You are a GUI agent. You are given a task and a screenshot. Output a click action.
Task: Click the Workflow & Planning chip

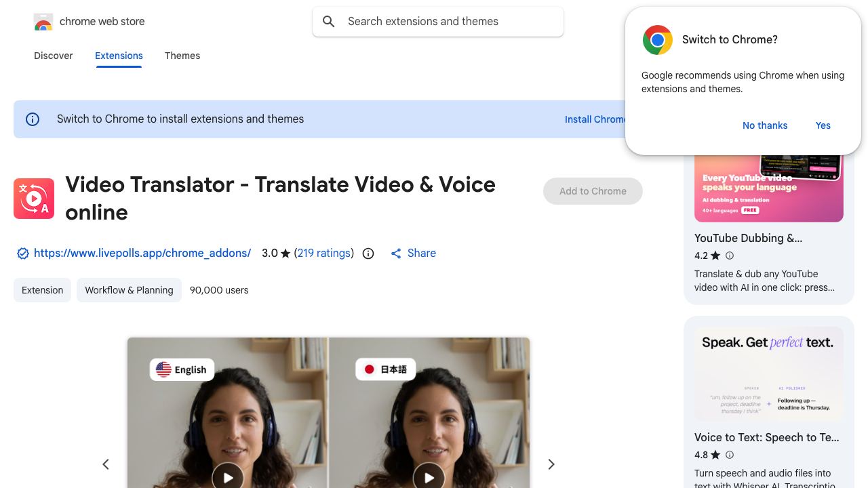pyautogui.click(x=129, y=290)
